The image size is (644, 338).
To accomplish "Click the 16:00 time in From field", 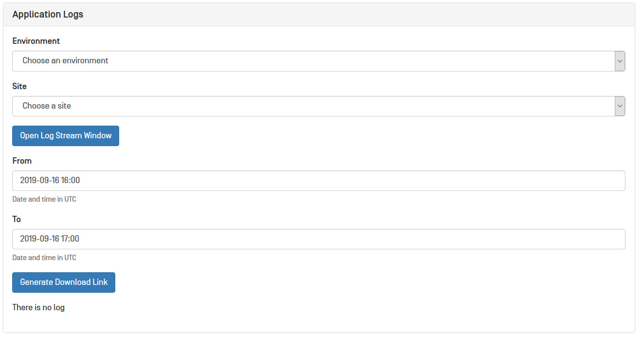I will pyautogui.click(x=71, y=181).
